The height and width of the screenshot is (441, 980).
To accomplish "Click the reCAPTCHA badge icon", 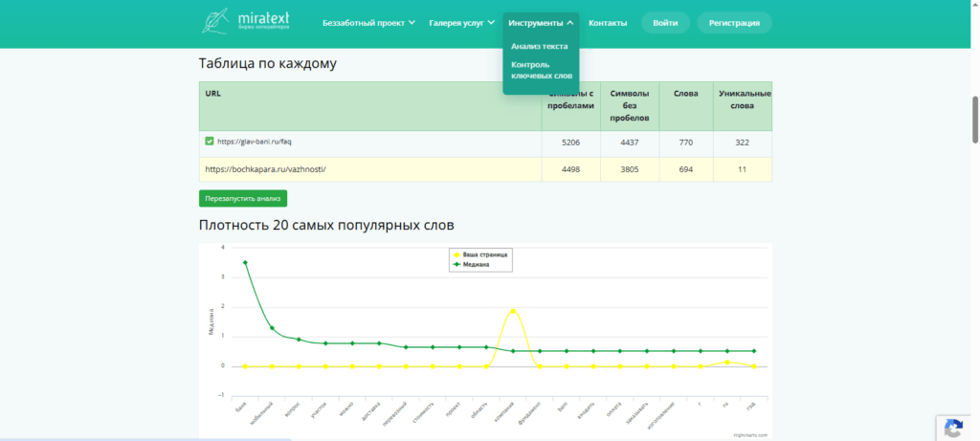I will click(953, 429).
